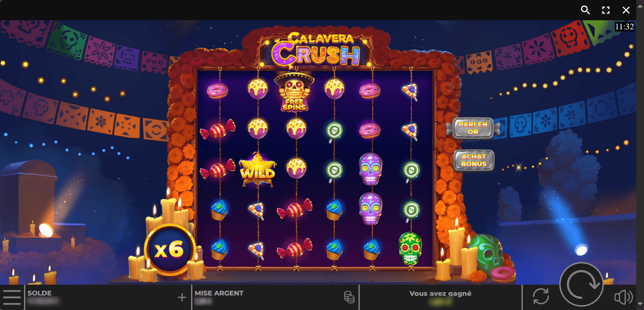Toggle fullscreen mode icon
The width and height of the screenshot is (644, 310).
click(606, 10)
